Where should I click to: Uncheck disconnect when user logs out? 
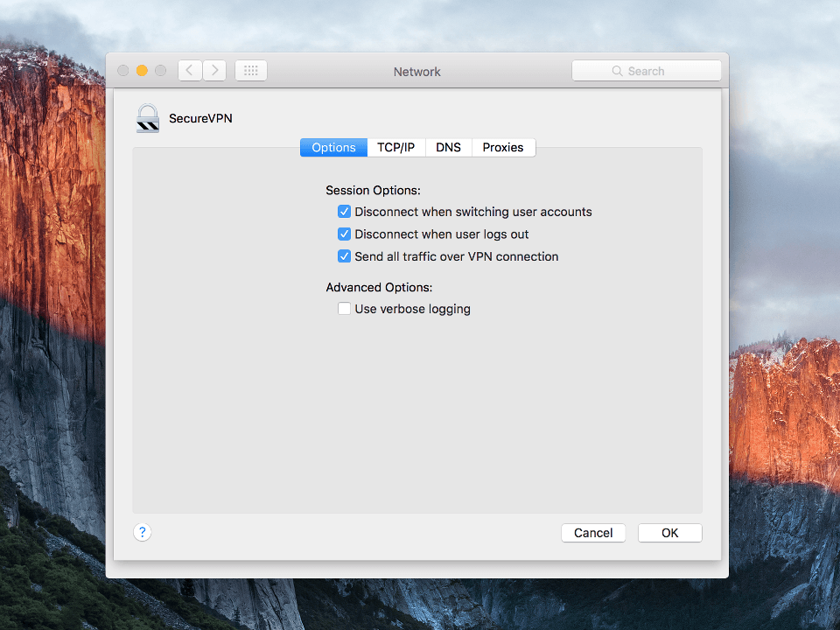coord(344,234)
